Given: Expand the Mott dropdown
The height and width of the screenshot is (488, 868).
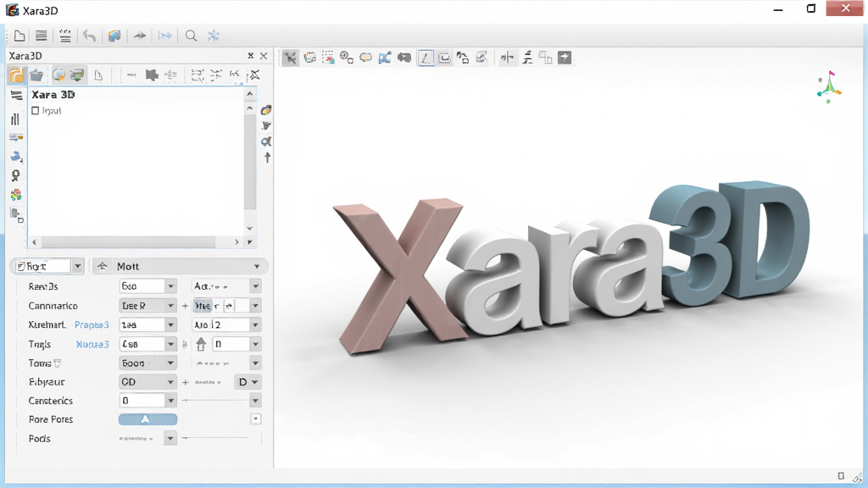Looking at the screenshot, I should (257, 267).
